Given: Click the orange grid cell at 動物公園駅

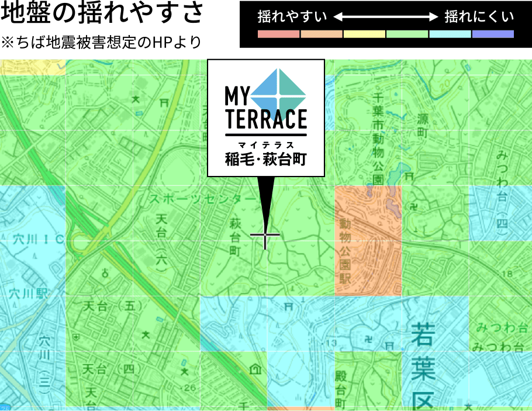Looking at the screenshot, I should coord(368,241).
